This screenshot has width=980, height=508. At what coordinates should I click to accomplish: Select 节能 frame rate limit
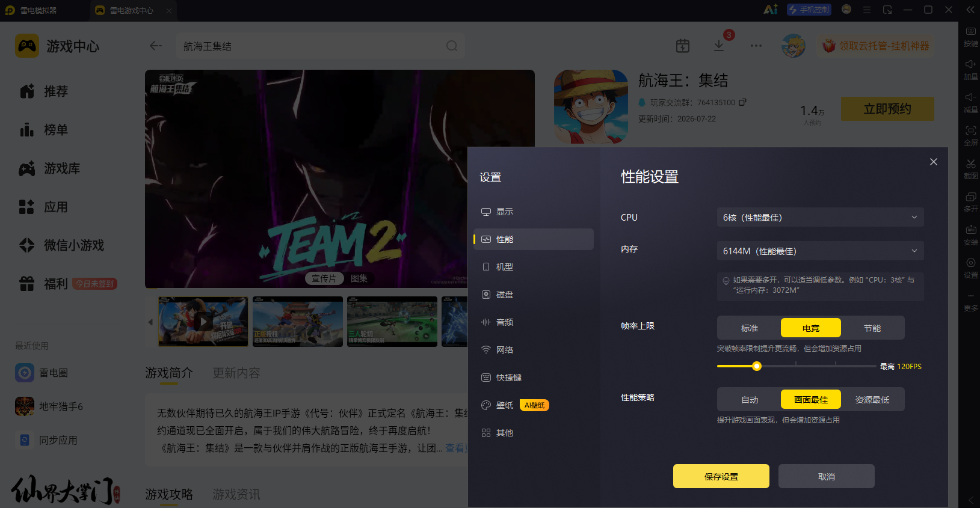(872, 328)
